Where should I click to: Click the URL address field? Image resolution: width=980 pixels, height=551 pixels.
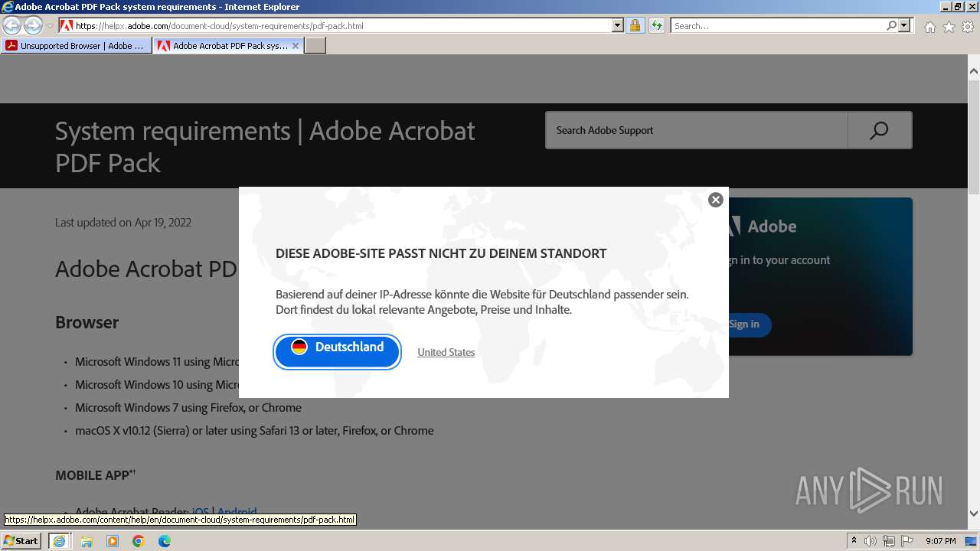[x=342, y=25]
